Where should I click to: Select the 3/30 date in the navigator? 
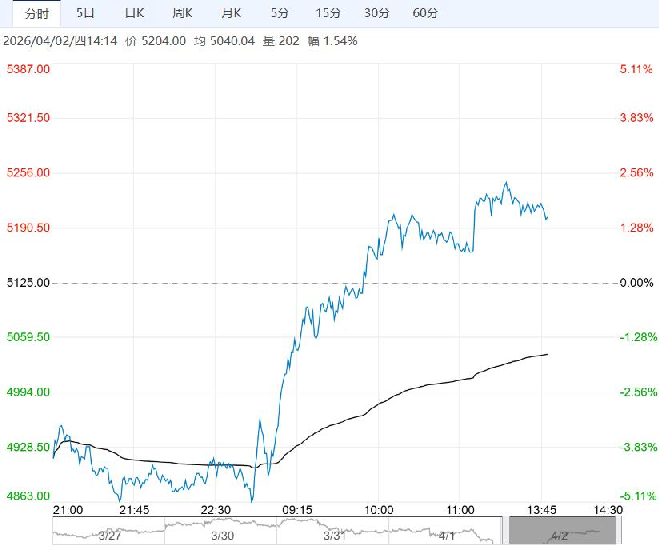(221, 534)
